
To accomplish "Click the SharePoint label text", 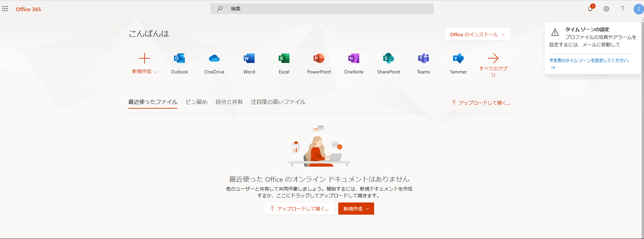I will [x=389, y=72].
